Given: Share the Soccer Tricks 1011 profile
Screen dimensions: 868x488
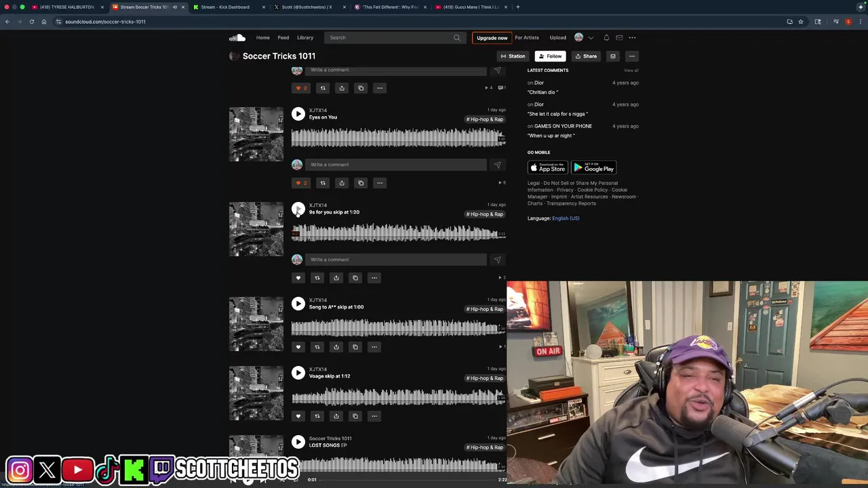Looking at the screenshot, I should pos(586,56).
